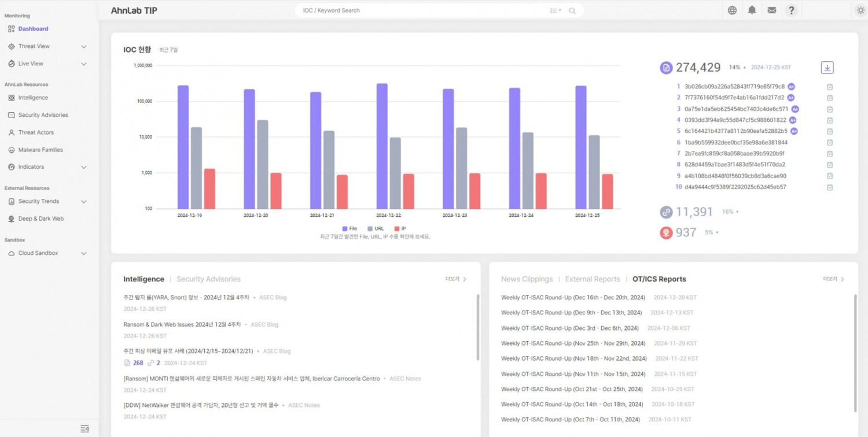Click the IOC / Keyword Search input field
Screen dimensions: 868x437
pyautogui.click(x=405, y=10)
